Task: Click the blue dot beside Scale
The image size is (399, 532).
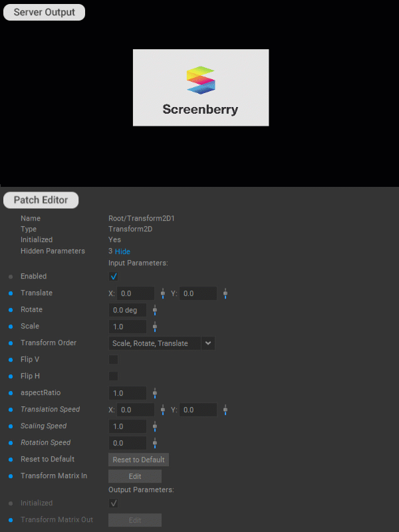Action: [x=11, y=327]
